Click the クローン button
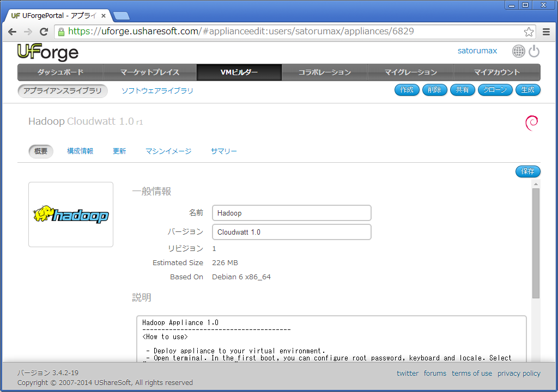 495,90
